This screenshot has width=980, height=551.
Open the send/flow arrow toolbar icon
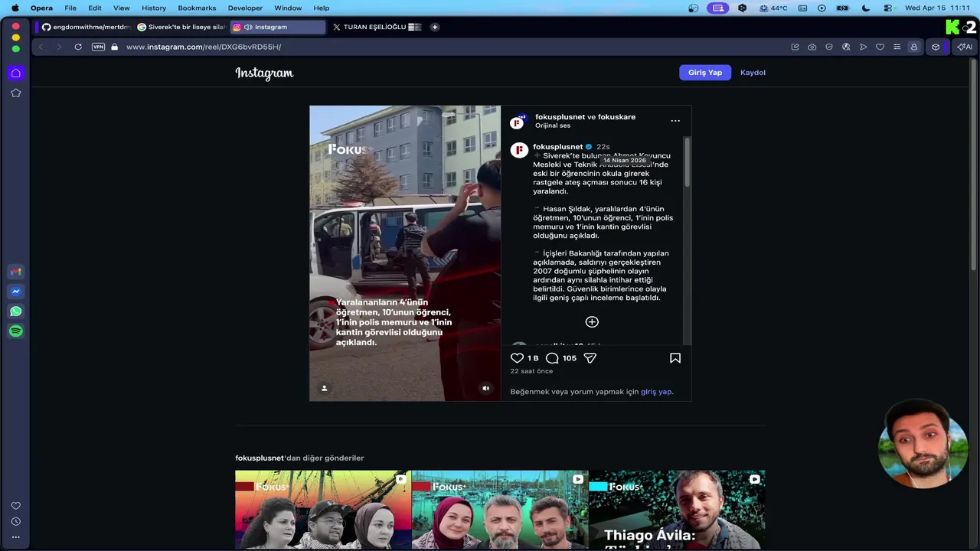click(863, 47)
